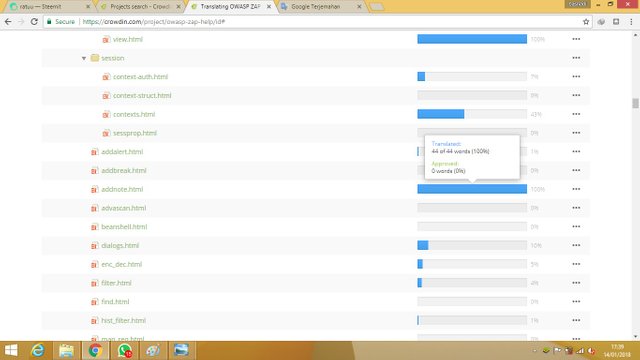Open context-auth.html for translation
Image resolution: width=640 pixels, height=360 pixels.
click(140, 77)
